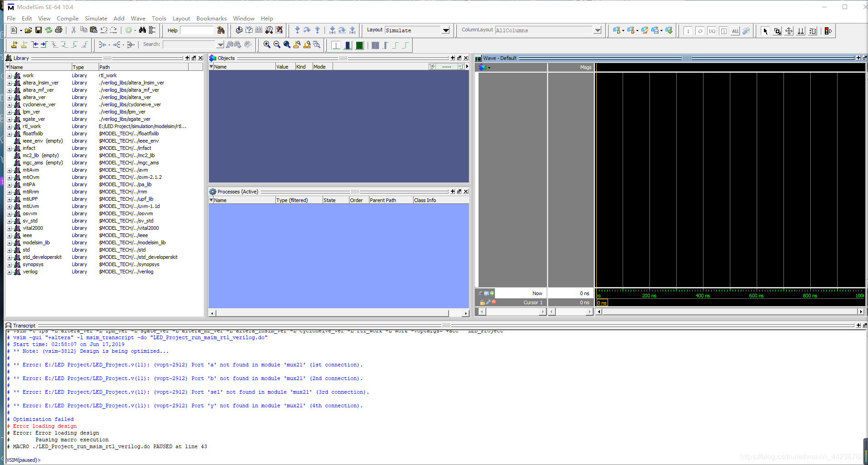Click the Delete Cursor icon
The width and height of the screenshot is (868, 465).
click(24, 45)
